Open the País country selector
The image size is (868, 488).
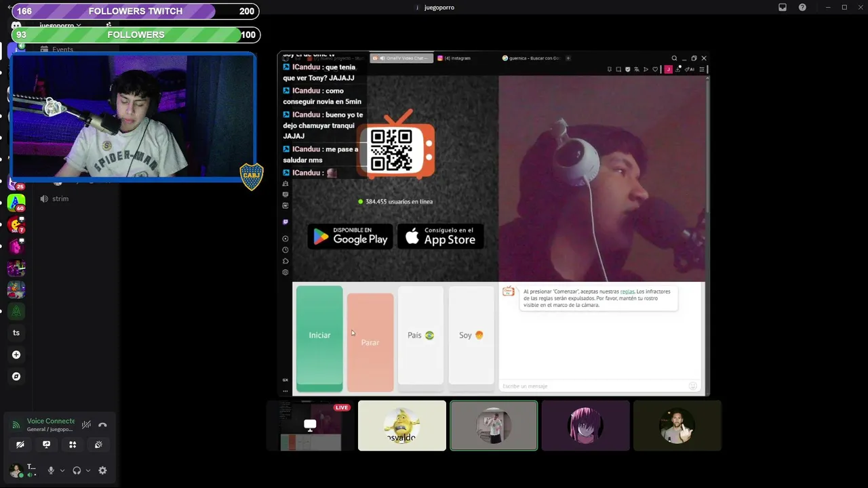[x=420, y=335]
